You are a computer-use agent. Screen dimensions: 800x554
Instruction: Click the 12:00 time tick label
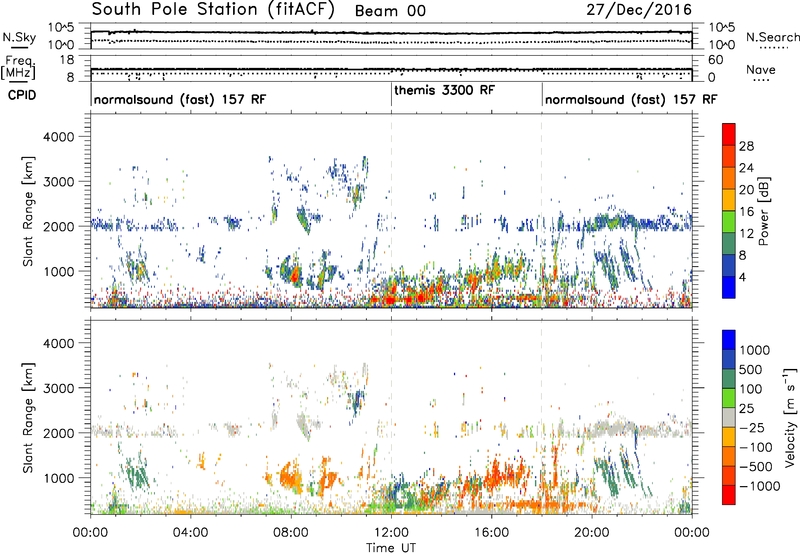[391, 533]
